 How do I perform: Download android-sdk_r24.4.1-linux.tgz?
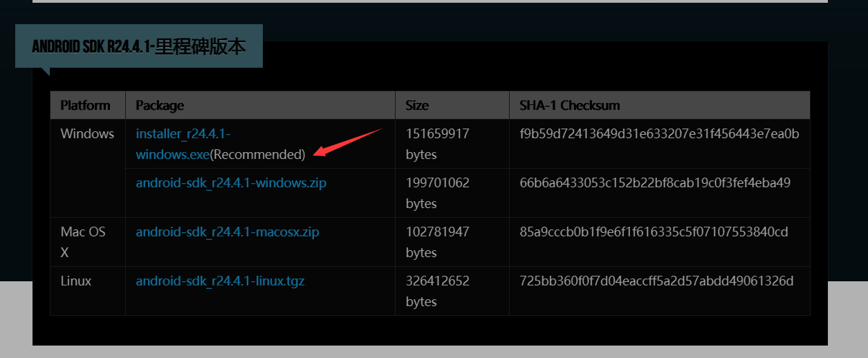point(220,281)
